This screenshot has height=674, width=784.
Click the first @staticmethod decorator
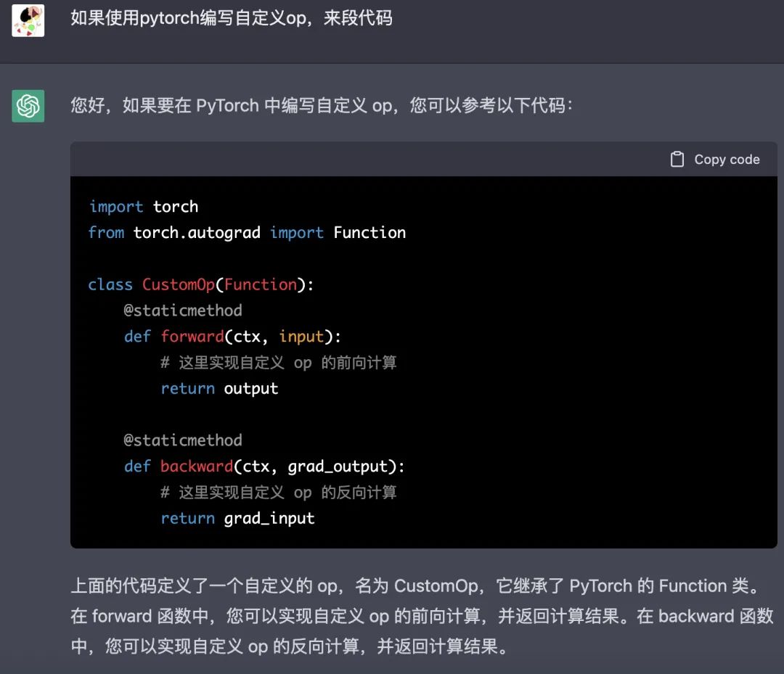click(x=183, y=311)
